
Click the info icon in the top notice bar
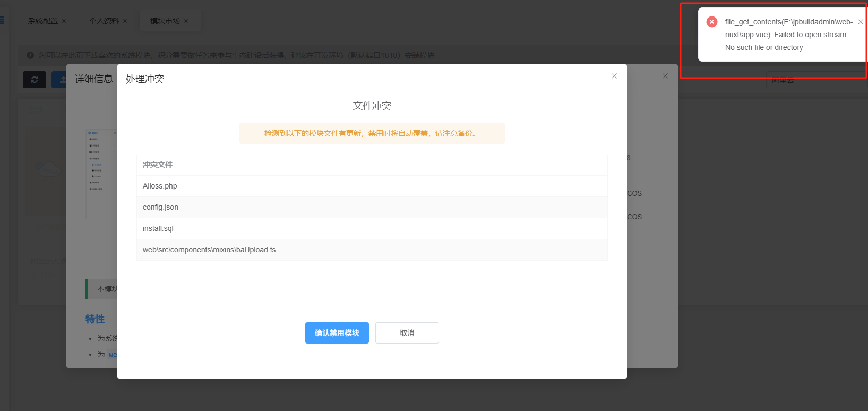tap(30, 55)
